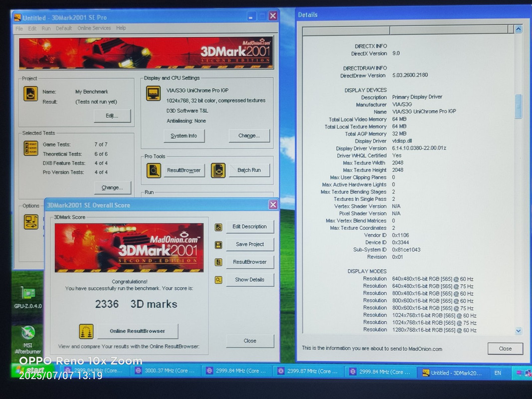The image size is (532, 399).
Task: Click the Details vertical scrollbar thumb
Action: click(518, 107)
